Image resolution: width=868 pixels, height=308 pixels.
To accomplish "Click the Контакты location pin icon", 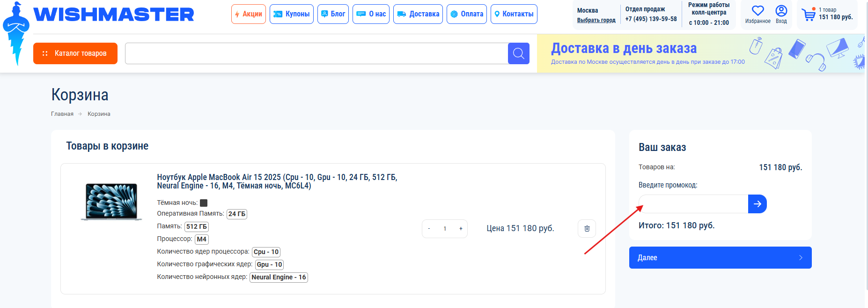I will click(497, 14).
